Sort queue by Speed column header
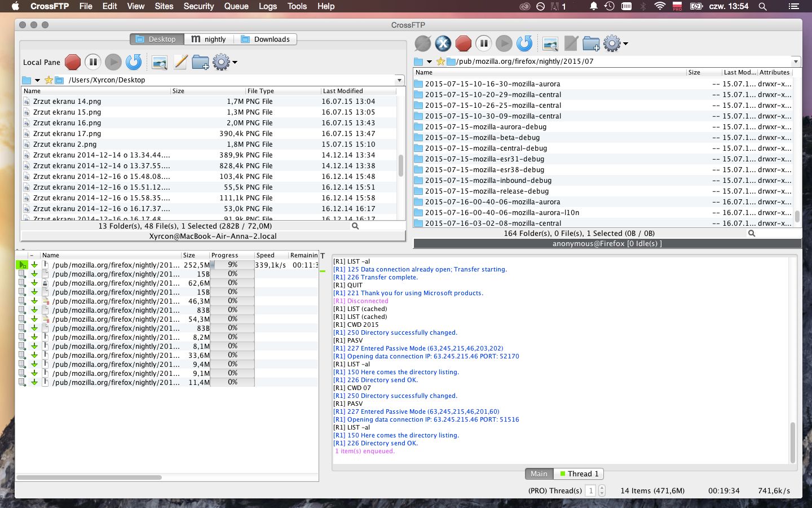This screenshot has width=812, height=508. [x=271, y=255]
